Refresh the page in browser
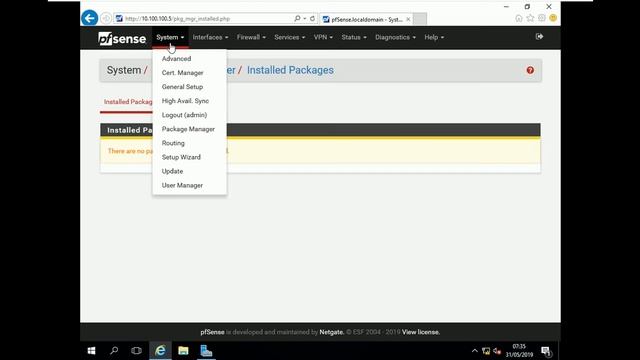This screenshot has height=360, width=640. (312, 18)
